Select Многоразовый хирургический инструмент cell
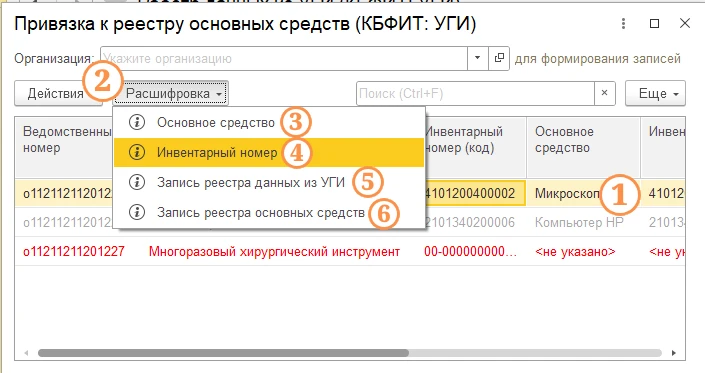This screenshot has width=705, height=373. click(274, 251)
